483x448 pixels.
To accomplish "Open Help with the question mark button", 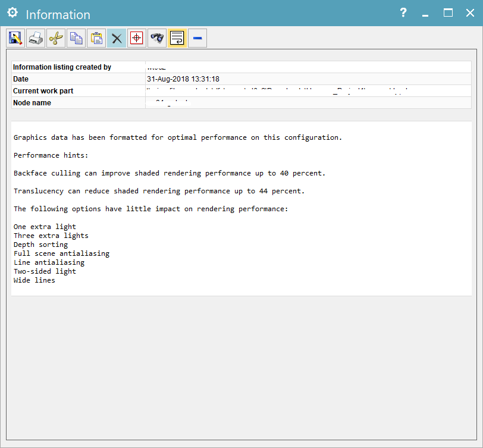I will [403, 13].
